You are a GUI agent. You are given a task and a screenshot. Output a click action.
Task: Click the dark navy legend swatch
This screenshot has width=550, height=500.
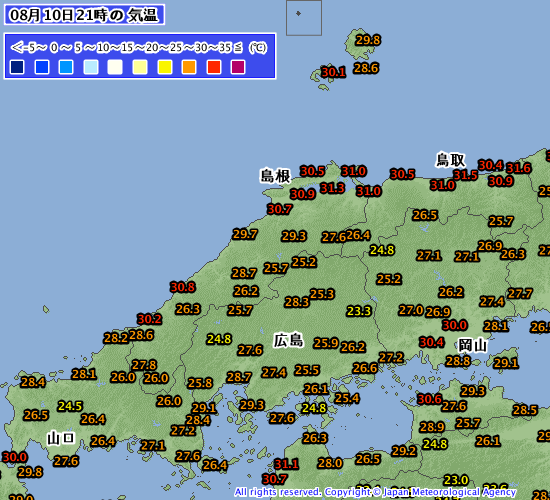click(x=17, y=67)
